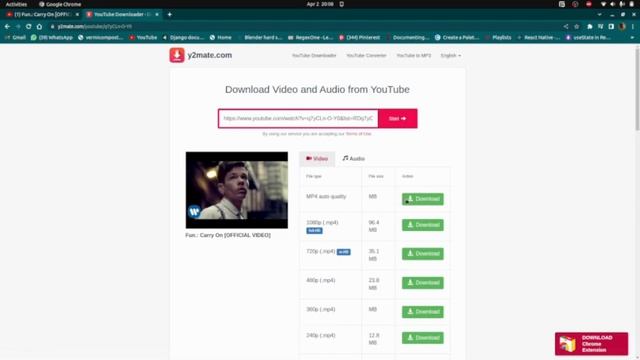Screen dimensions: 640x360
Task: Show more bookmarks with the overflow arrow
Action: point(632,38)
